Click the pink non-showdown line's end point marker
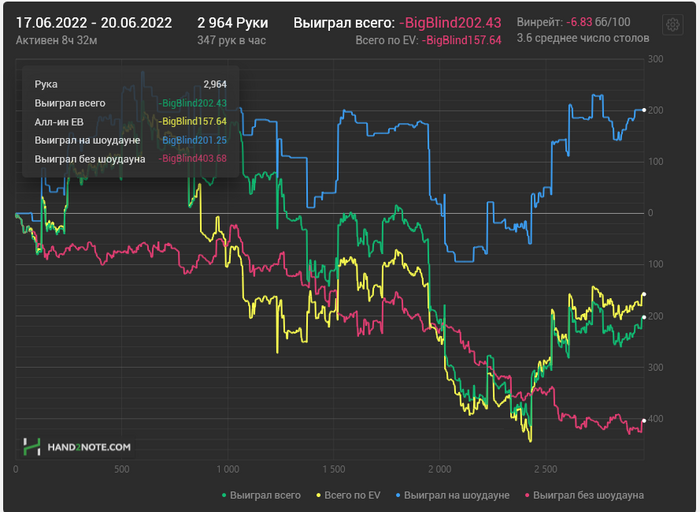The image size is (700, 512). pyautogui.click(x=644, y=420)
